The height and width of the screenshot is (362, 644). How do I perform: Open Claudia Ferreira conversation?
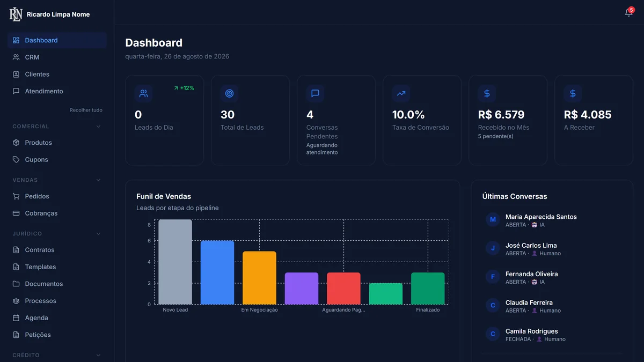tap(552, 306)
